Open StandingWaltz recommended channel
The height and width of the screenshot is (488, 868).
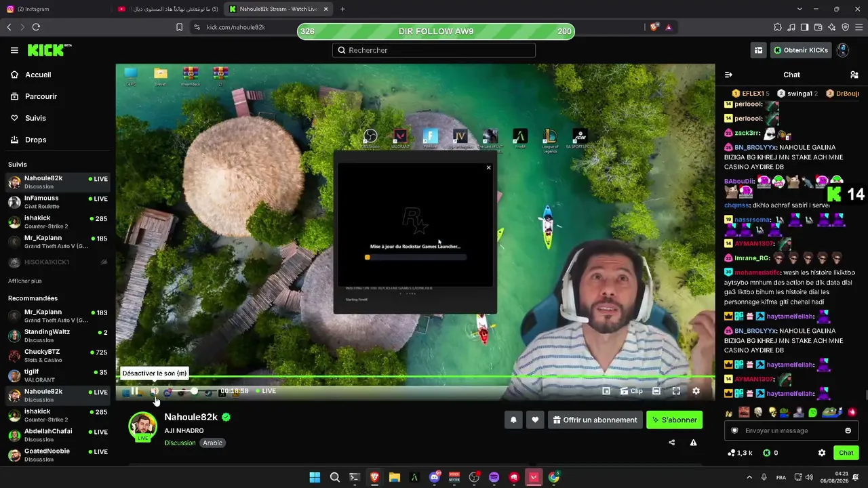click(x=58, y=335)
